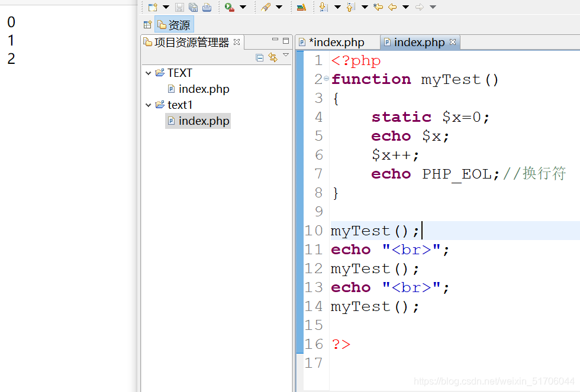Image resolution: width=580 pixels, height=392 pixels.
Task: Click the flashlight Search icon
Action: click(266, 7)
